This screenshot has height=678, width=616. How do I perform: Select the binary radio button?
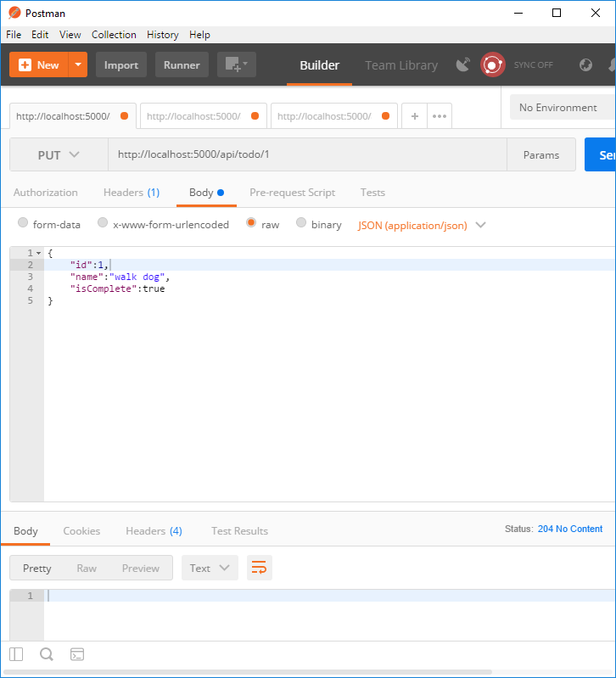click(x=301, y=222)
